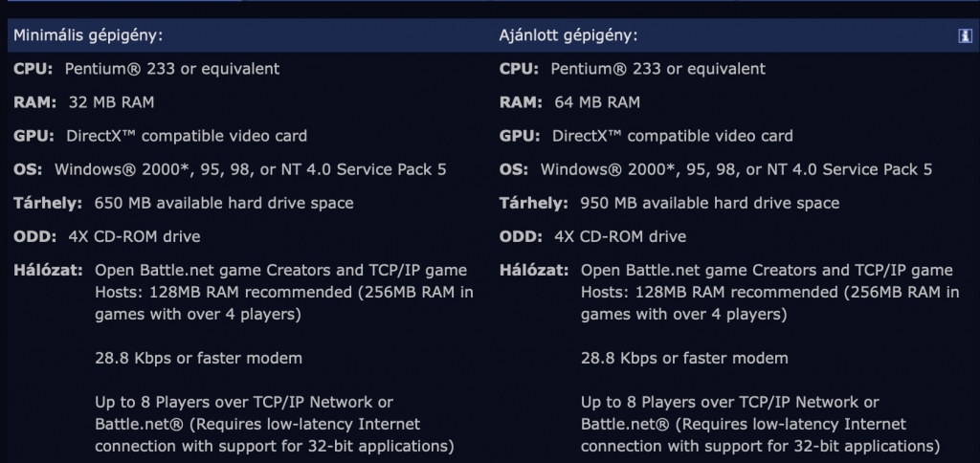This screenshot has width=980, height=463.
Task: Click the Hálózat label under Ajánlott gépigény
Action: coord(534,271)
